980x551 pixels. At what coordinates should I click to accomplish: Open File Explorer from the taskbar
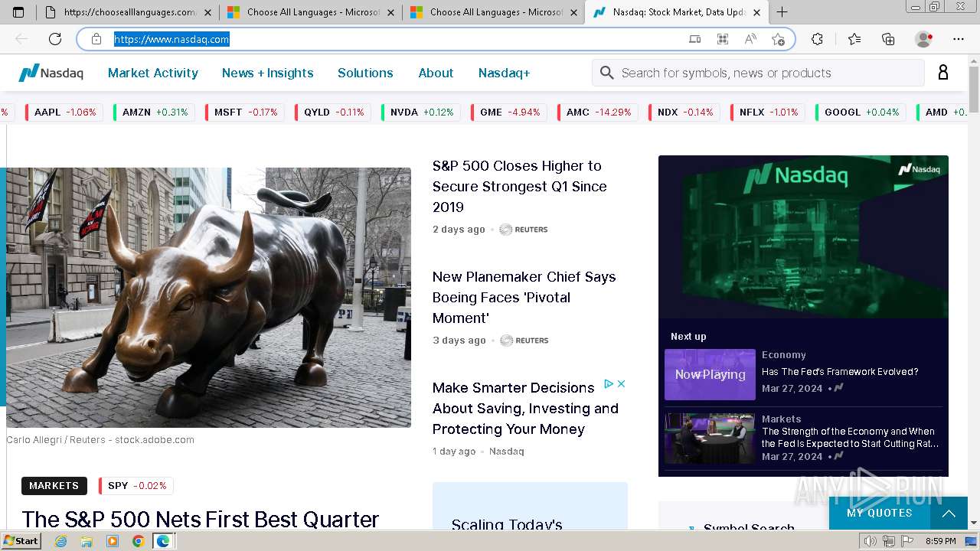click(87, 541)
